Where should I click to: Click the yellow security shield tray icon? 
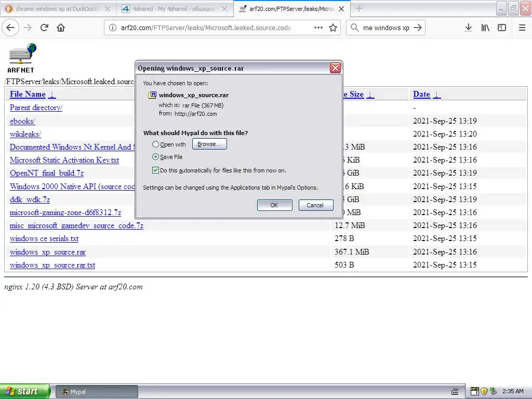pos(484,391)
